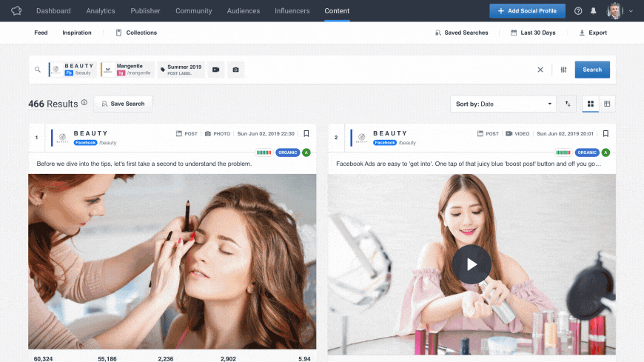Click the Facebook tag on second post
644x362 pixels.
click(x=385, y=143)
